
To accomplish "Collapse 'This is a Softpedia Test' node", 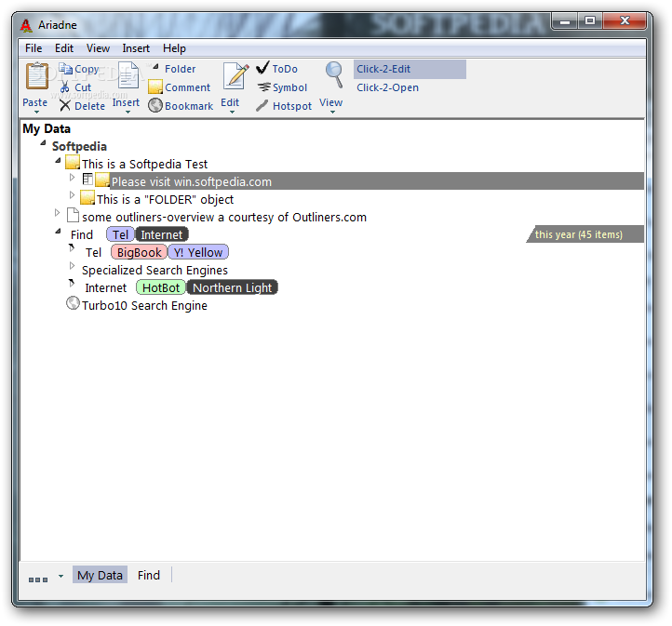I will click(x=58, y=161).
